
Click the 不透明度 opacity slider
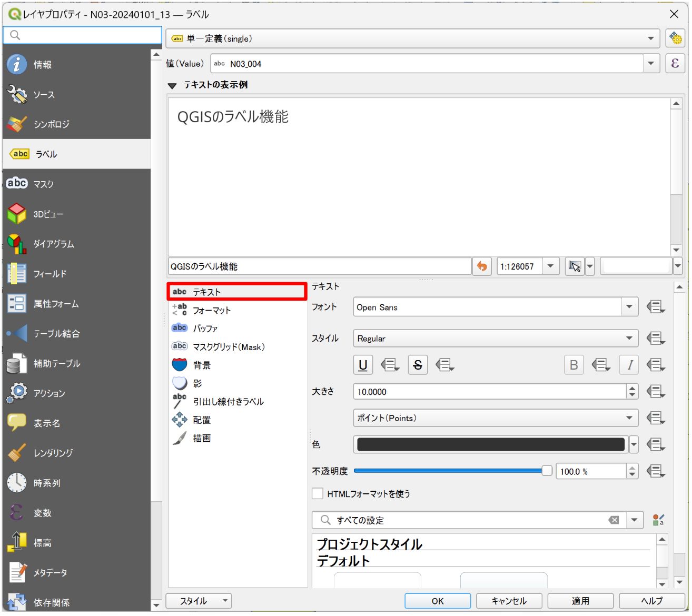pos(453,471)
